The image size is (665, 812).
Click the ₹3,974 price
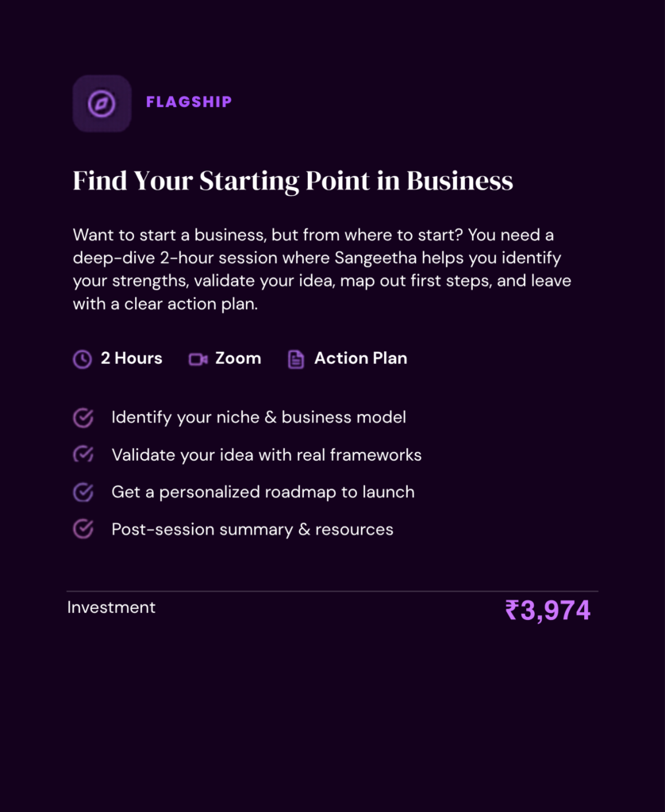548,611
